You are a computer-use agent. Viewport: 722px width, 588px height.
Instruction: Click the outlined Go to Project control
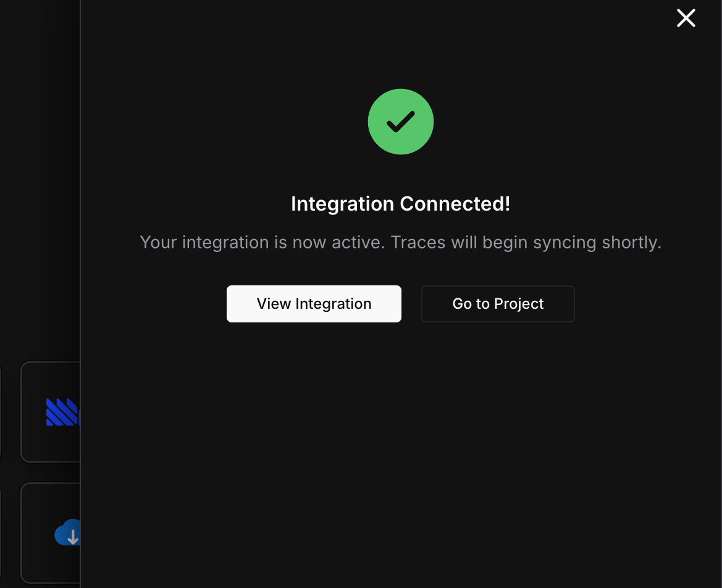[498, 303]
